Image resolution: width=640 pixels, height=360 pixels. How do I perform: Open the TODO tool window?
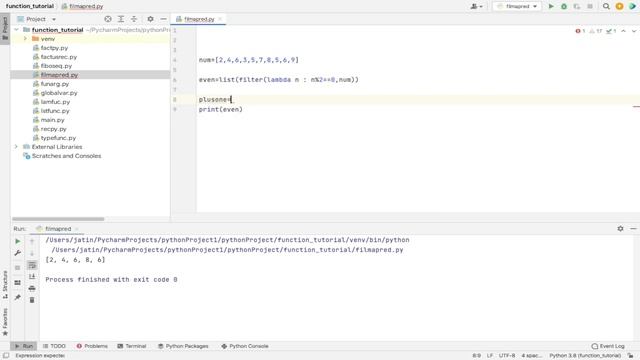[x=54, y=346]
